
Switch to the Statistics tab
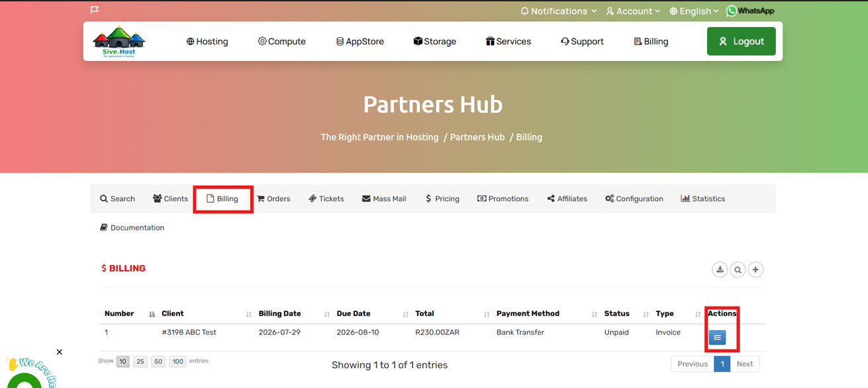[703, 199]
